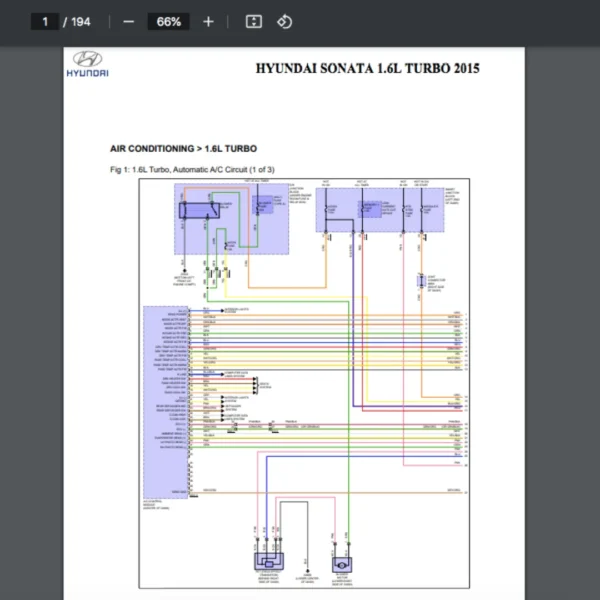Click the HYUNDAI wordmark beneath the emblem
600x600 pixels.
pos(88,73)
